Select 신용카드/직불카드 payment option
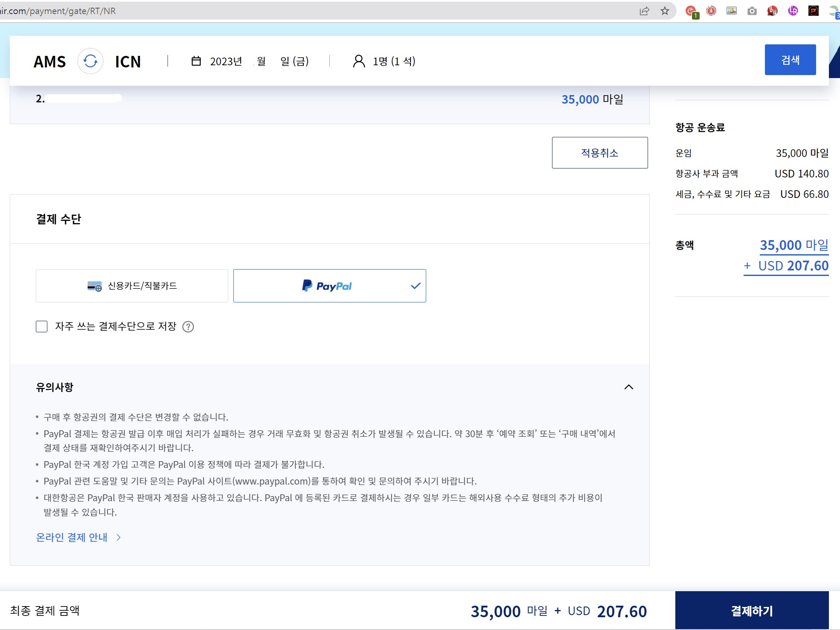This screenshot has width=840, height=630. (x=132, y=286)
